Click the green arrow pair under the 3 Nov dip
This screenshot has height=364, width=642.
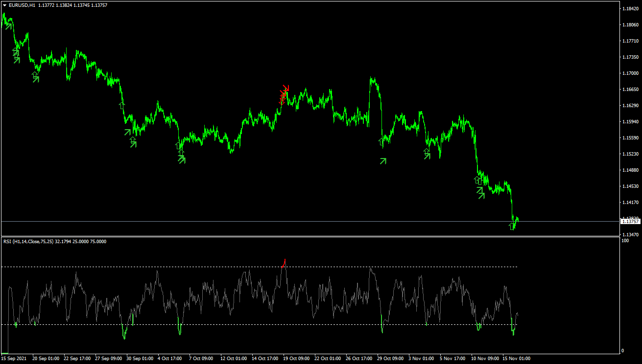427,154
